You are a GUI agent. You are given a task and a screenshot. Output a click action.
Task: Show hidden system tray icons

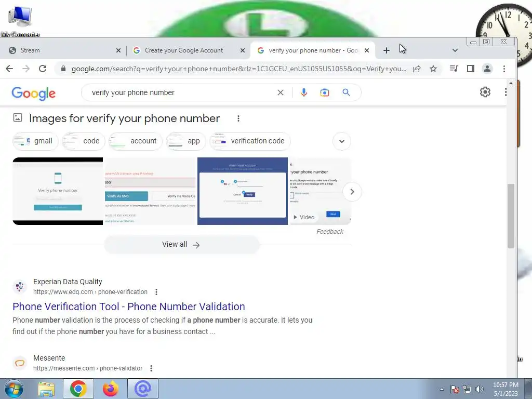(442, 389)
